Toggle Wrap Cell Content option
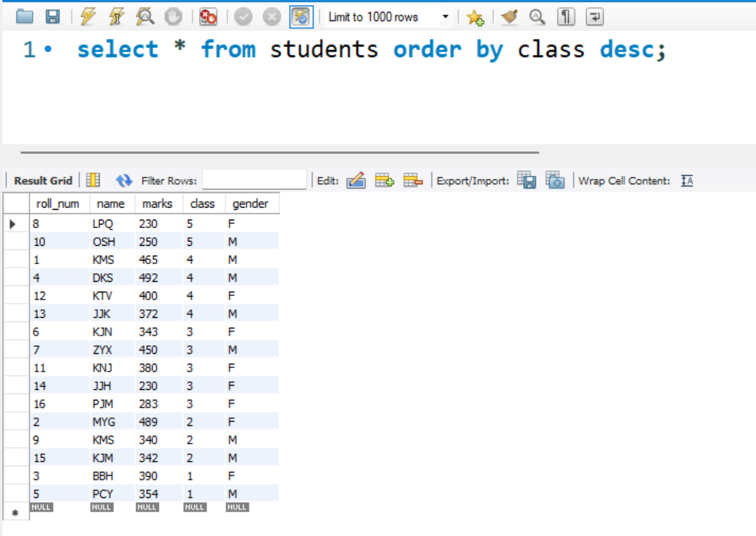The height and width of the screenshot is (536, 756). [x=687, y=181]
